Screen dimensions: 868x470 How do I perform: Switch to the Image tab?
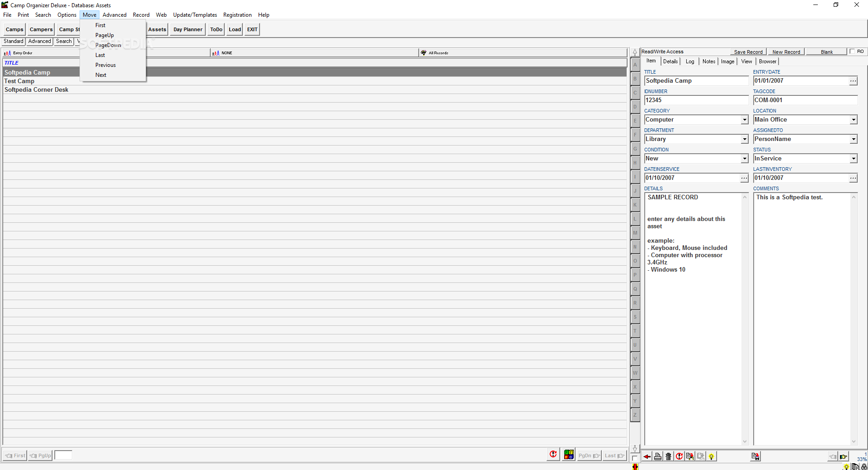(x=727, y=61)
